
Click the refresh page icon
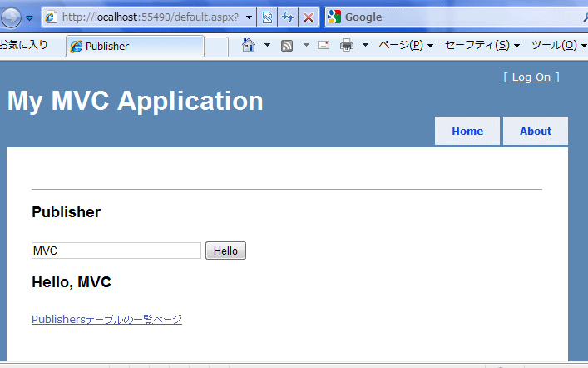point(288,17)
